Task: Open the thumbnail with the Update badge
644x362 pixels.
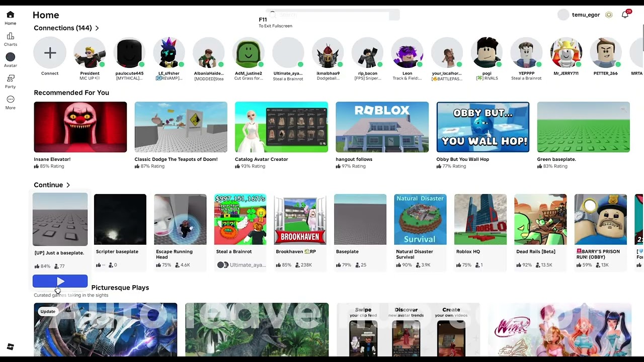Action: pyautogui.click(x=106, y=329)
